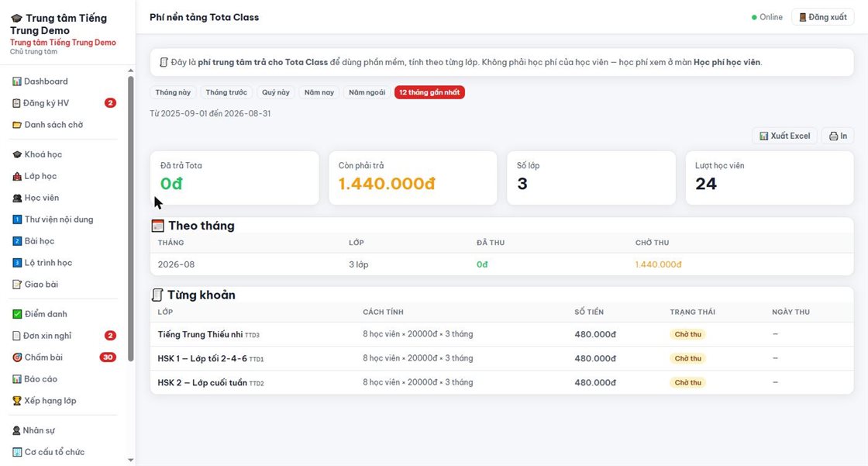Screen dimensions: 868x466
Task: Click the scroll icon beside Từng khoản
Action: [x=158, y=295]
